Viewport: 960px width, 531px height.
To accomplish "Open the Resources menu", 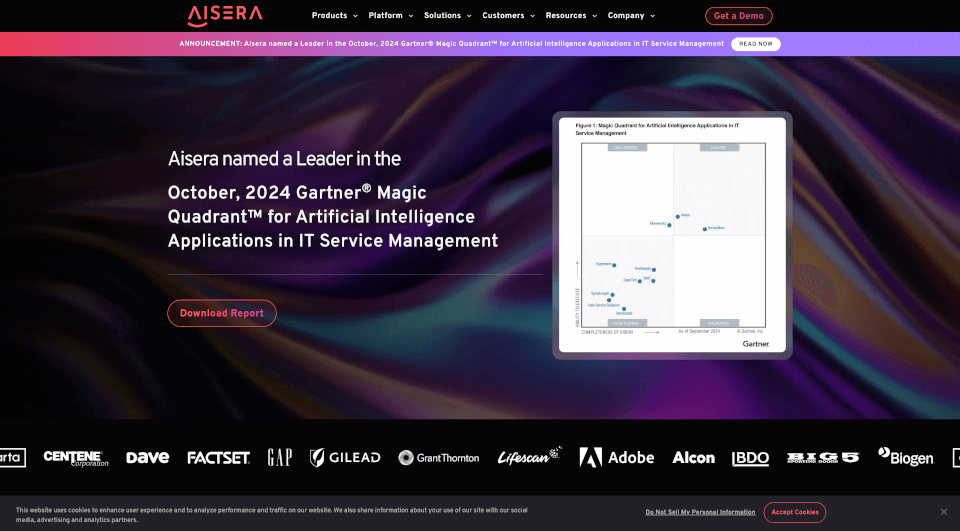I will point(571,16).
